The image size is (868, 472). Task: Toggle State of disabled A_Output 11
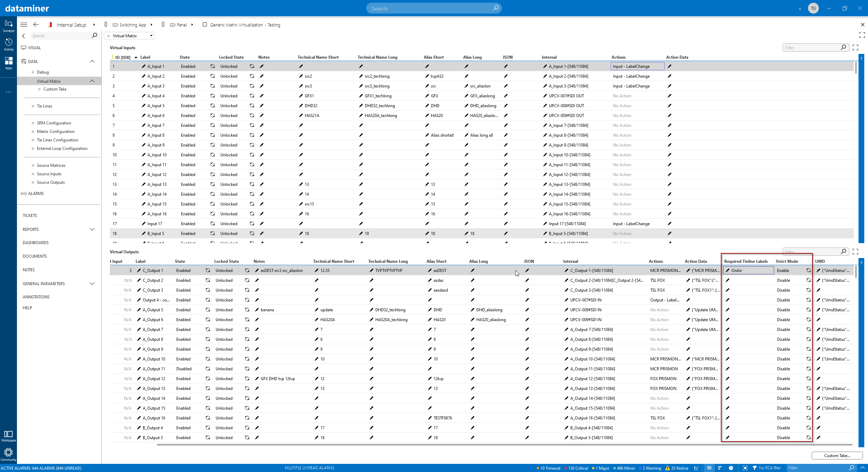208,369
